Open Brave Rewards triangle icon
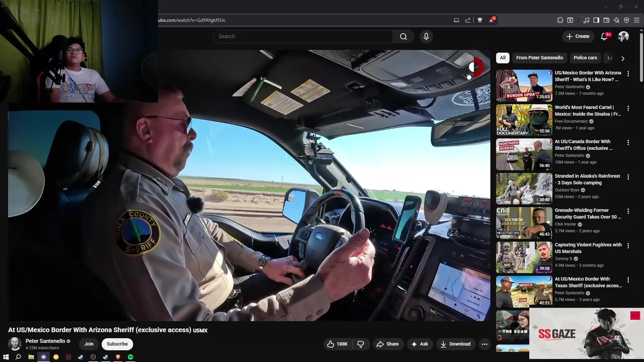The image size is (644, 362). click(x=492, y=20)
